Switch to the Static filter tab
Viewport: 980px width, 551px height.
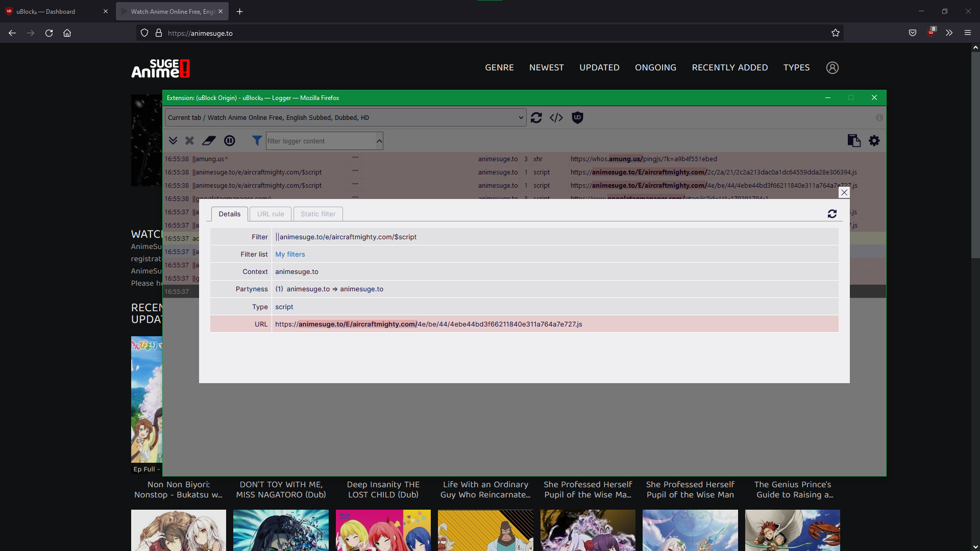click(x=318, y=214)
